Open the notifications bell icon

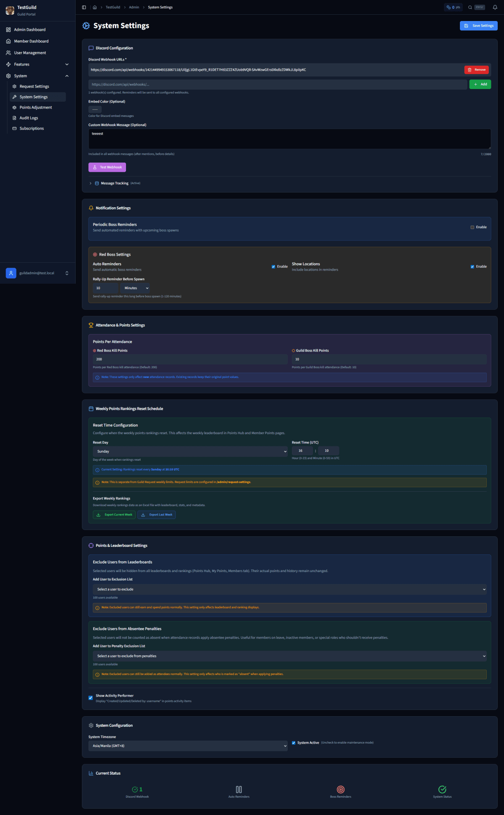tap(495, 7)
